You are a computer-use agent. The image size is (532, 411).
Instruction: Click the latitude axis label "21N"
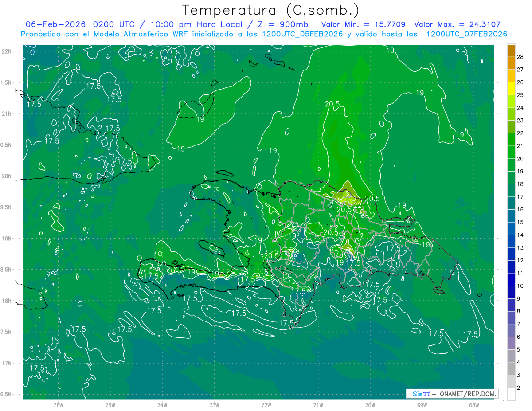tap(7, 114)
